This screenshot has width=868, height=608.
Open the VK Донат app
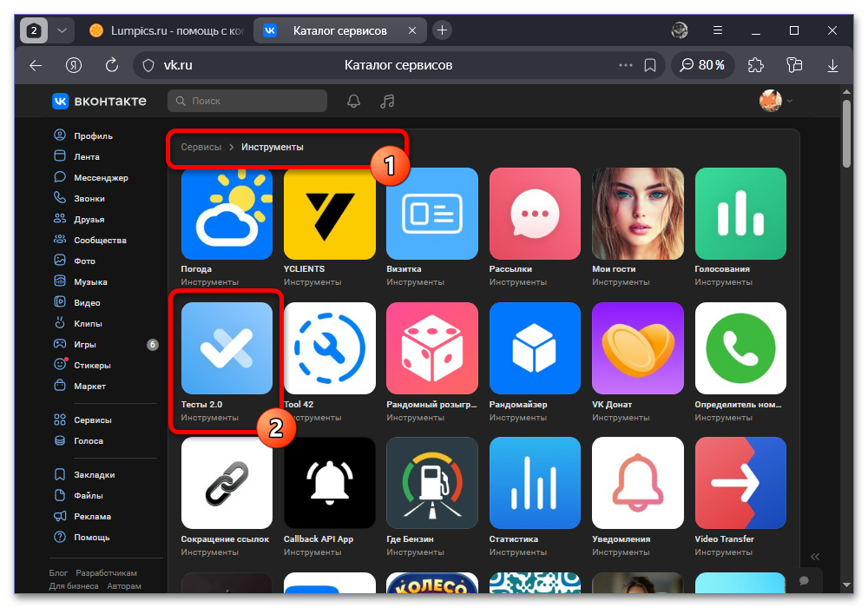coord(638,348)
